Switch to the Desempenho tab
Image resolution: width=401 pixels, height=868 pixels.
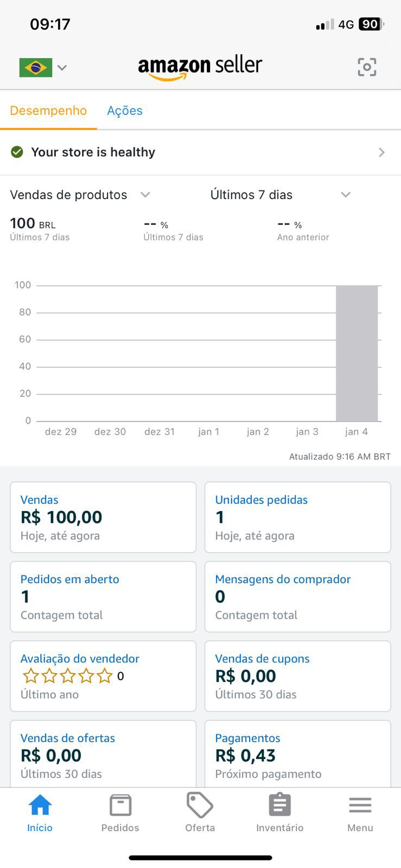tap(48, 111)
